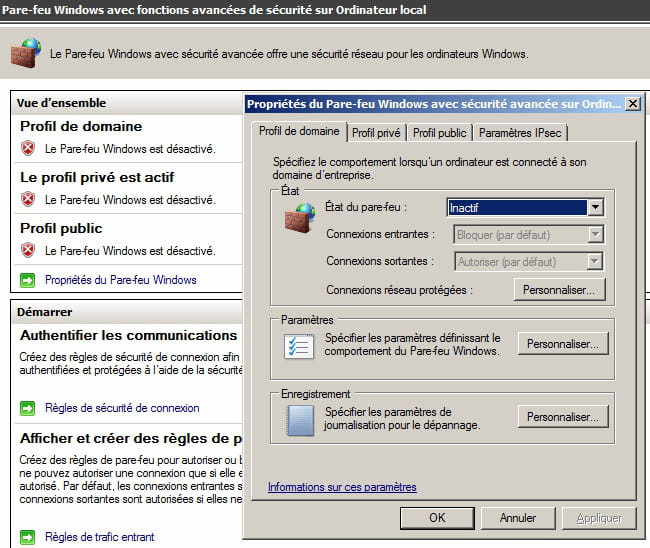Switch to the Profil public tab

(439, 133)
